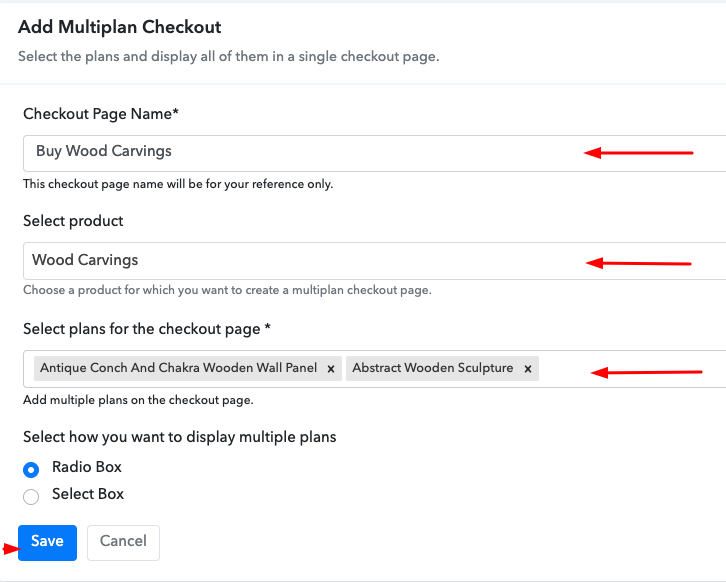Cancel the multiplan checkout form
726x582 pixels.
pyautogui.click(x=123, y=543)
